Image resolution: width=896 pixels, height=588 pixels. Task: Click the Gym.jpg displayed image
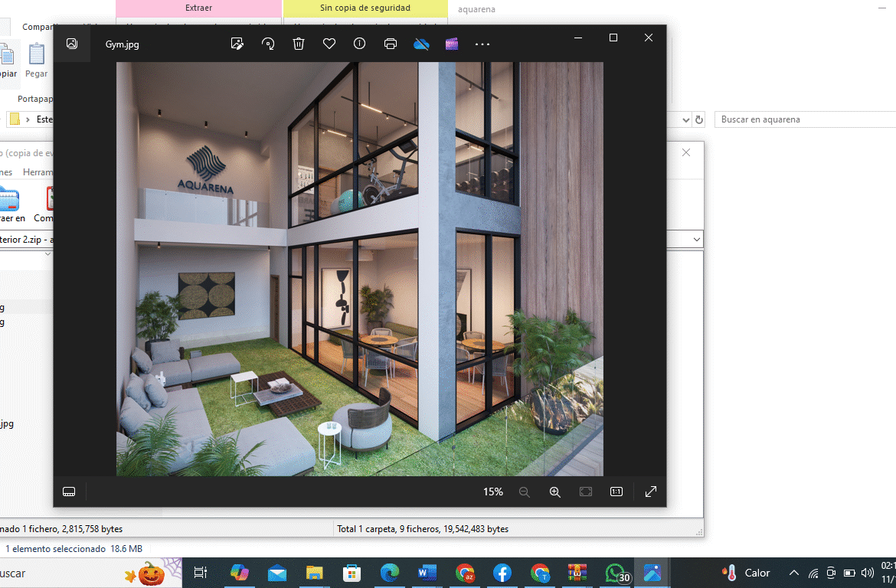coord(360,269)
